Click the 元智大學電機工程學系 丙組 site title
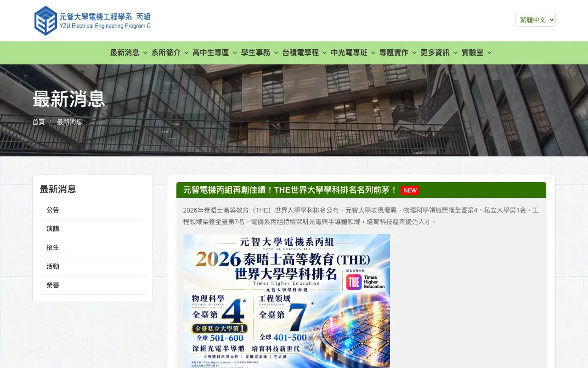 (x=105, y=17)
